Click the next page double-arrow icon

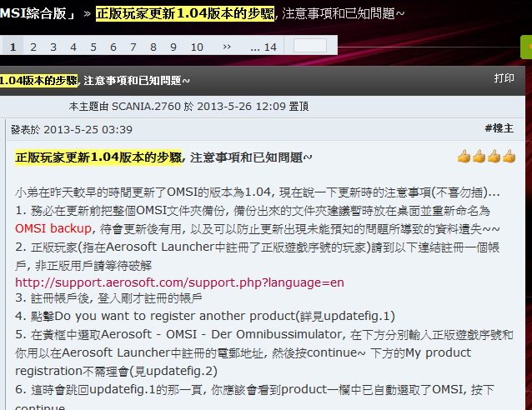[x=227, y=47]
